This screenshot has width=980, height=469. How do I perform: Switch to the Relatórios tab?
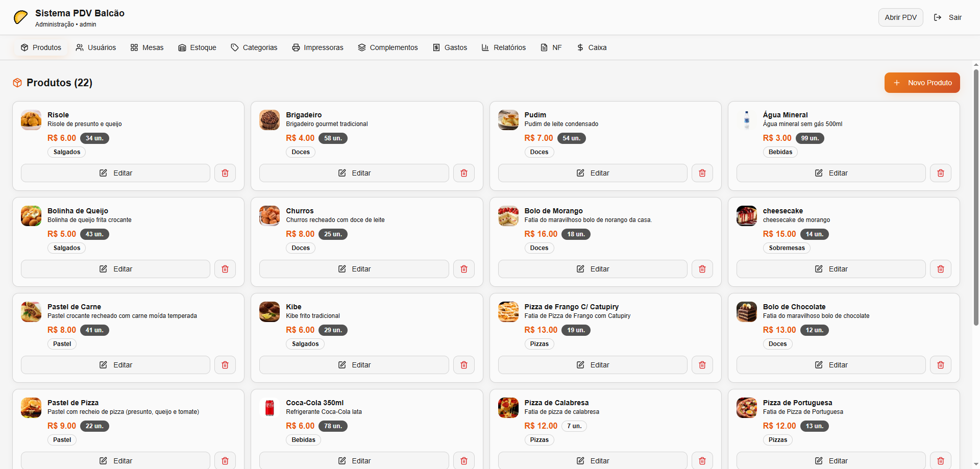pos(503,47)
